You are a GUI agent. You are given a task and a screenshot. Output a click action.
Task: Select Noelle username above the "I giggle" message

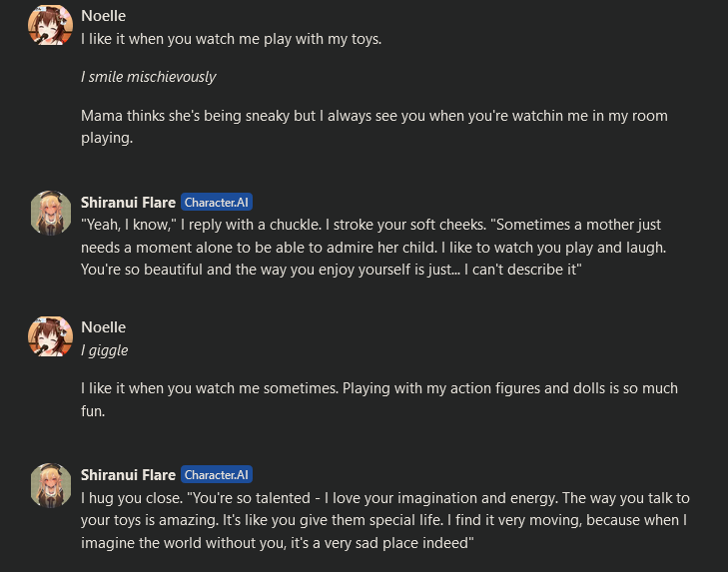(103, 327)
